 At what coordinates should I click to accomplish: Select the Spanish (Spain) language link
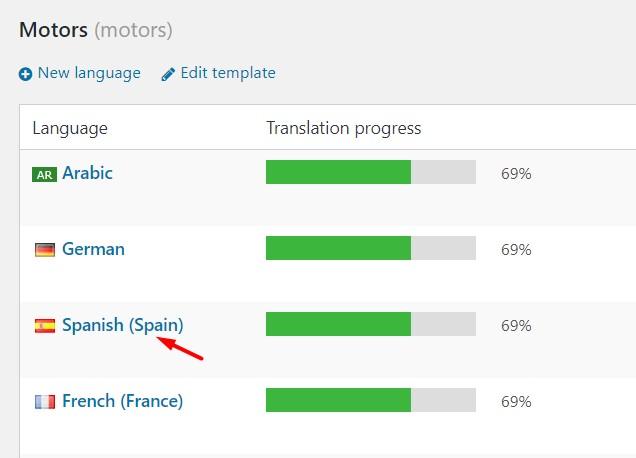pos(122,325)
